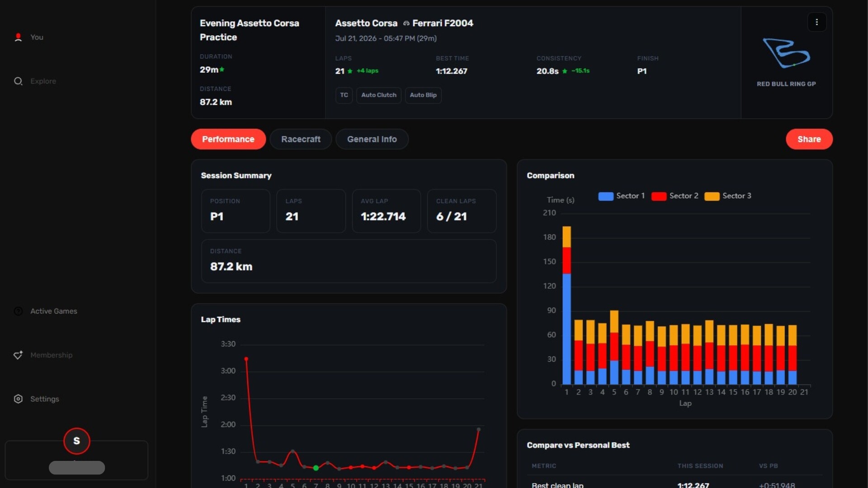Viewport: 868px width, 488px height.
Task: Click the AVG LAP 1:22.714 card
Action: click(x=387, y=211)
